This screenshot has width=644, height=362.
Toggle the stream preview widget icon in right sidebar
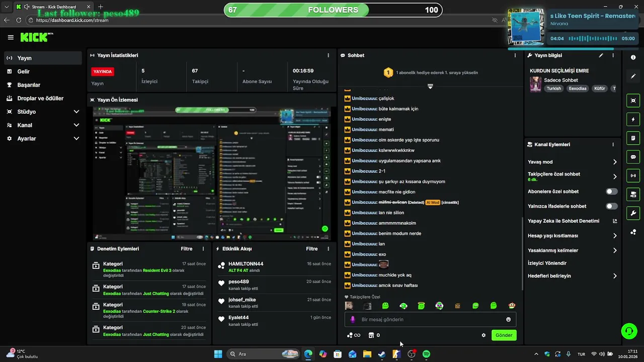tap(633, 101)
